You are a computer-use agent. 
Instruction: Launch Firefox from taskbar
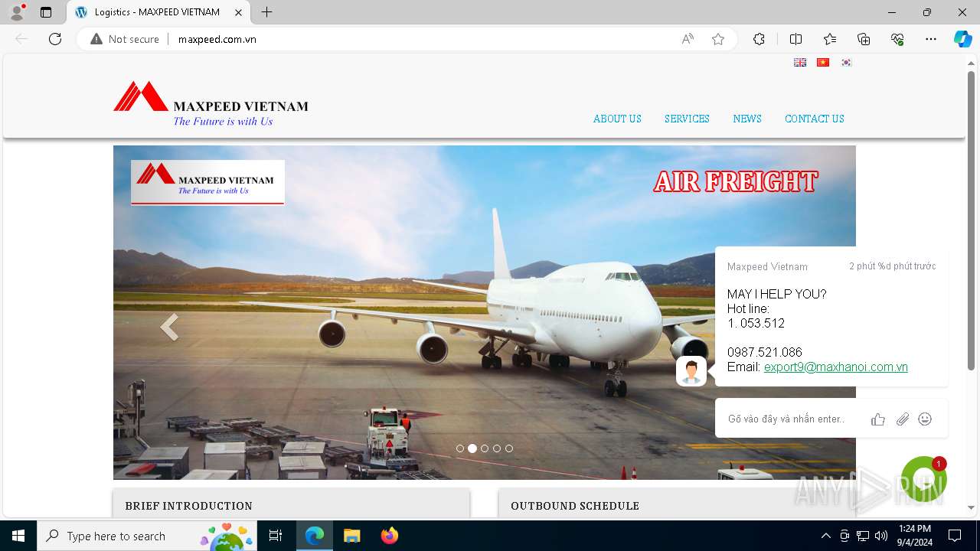click(390, 536)
